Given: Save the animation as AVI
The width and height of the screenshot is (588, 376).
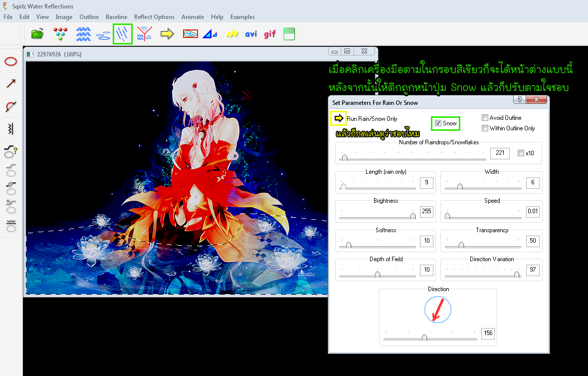Looking at the screenshot, I should 251,34.
